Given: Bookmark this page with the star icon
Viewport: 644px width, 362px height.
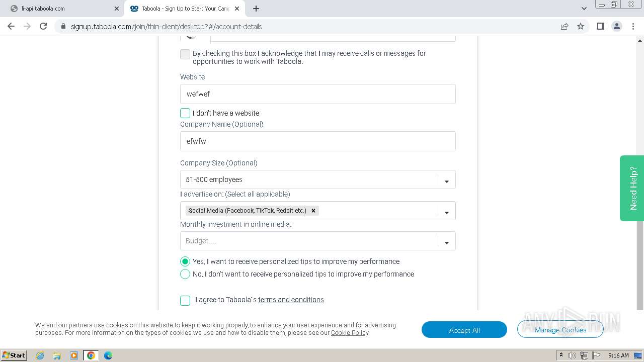Looking at the screenshot, I should coord(581,26).
